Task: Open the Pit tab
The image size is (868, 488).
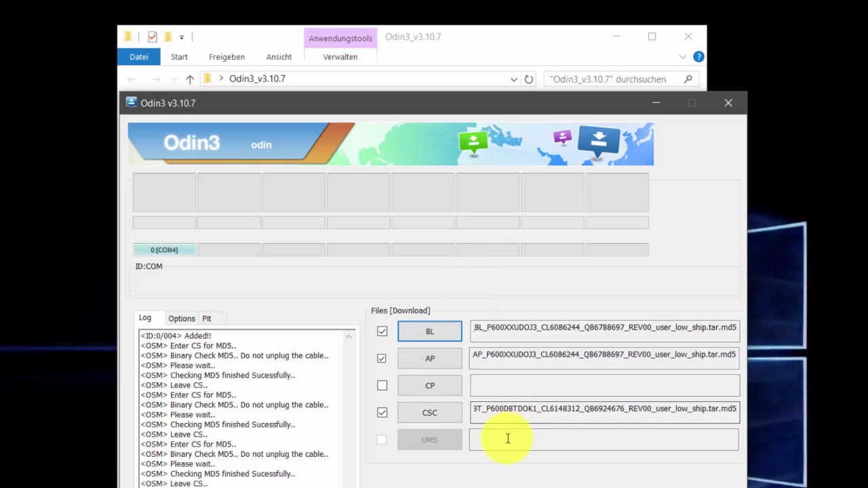Action: point(207,319)
